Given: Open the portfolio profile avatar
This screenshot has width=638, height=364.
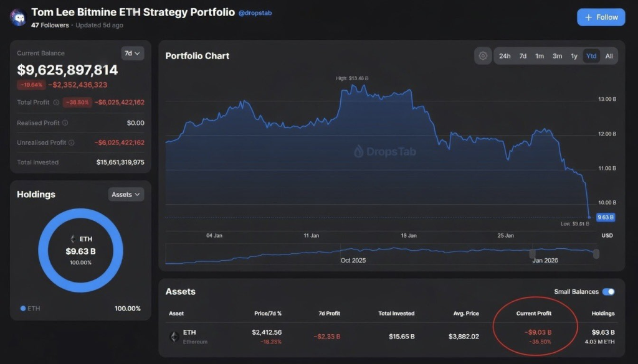Looking at the screenshot, I should pos(17,17).
